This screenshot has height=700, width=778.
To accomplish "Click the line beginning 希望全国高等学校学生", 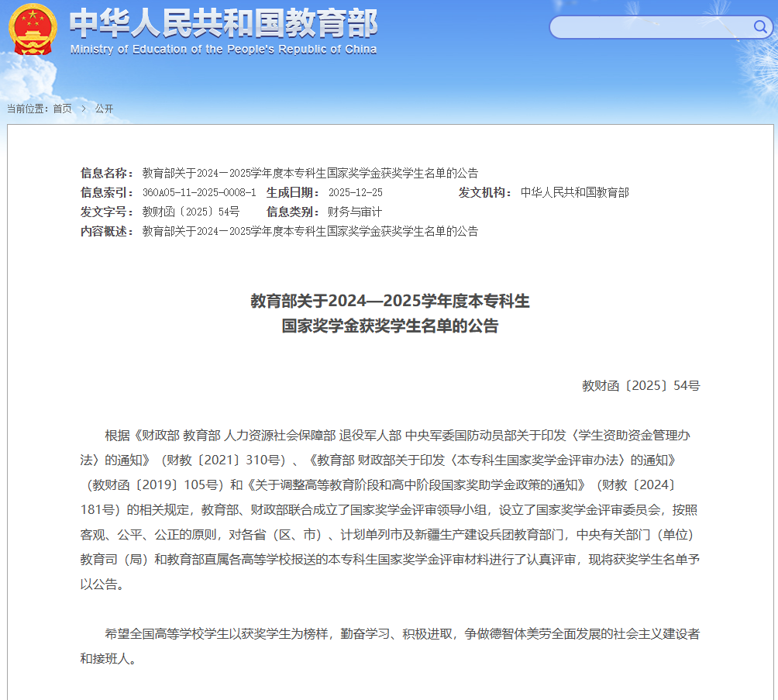I will 402,634.
